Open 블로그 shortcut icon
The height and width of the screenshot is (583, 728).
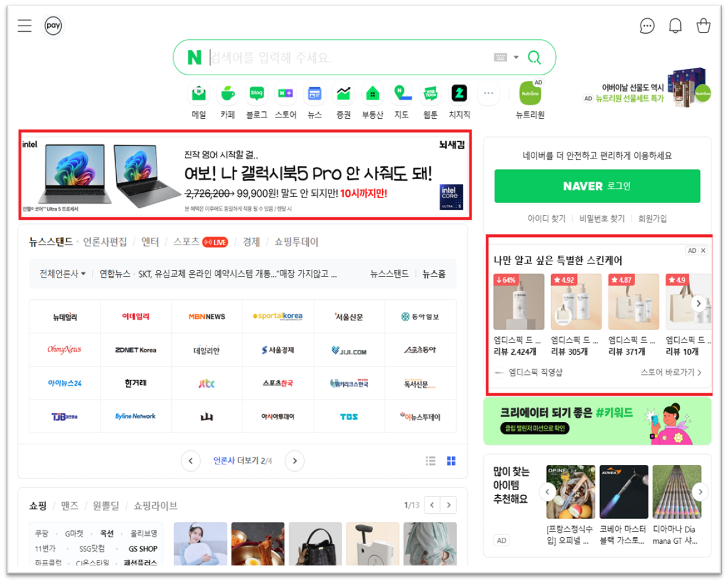(257, 94)
